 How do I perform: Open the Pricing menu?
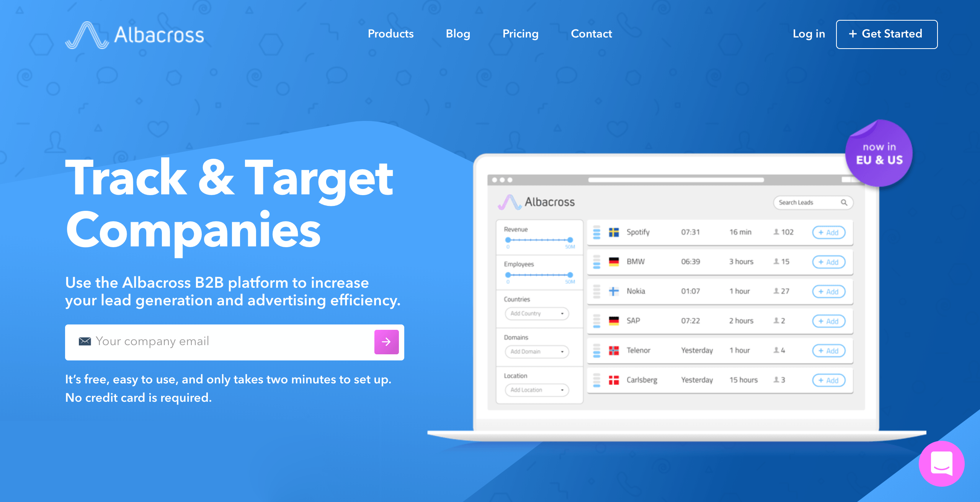click(x=519, y=33)
